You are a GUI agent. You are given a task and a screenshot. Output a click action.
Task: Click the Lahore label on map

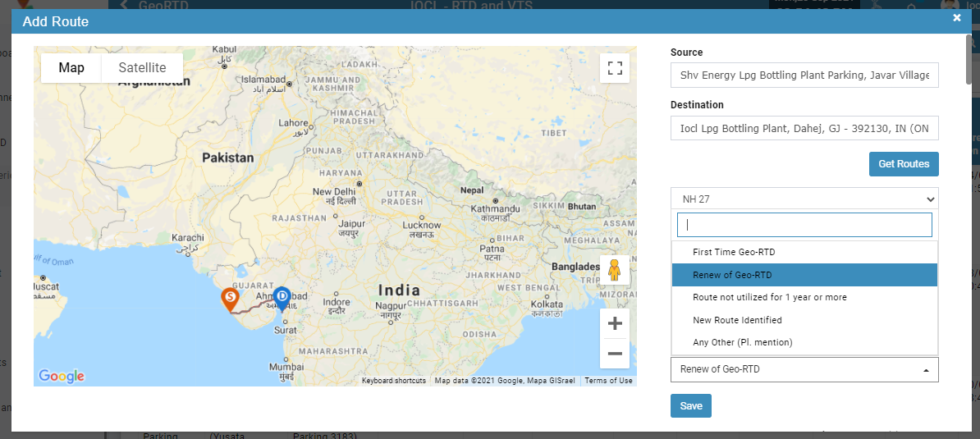click(x=293, y=123)
